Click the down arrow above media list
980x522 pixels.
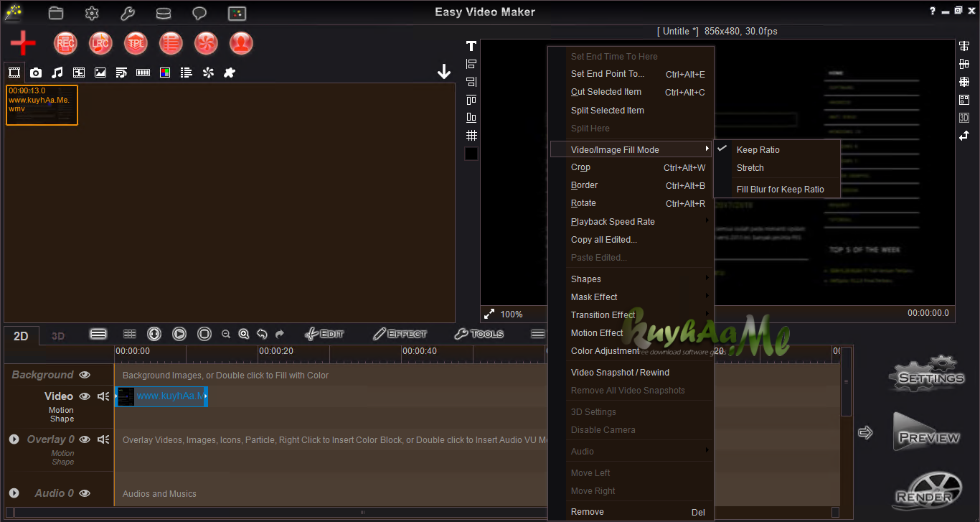click(x=444, y=72)
